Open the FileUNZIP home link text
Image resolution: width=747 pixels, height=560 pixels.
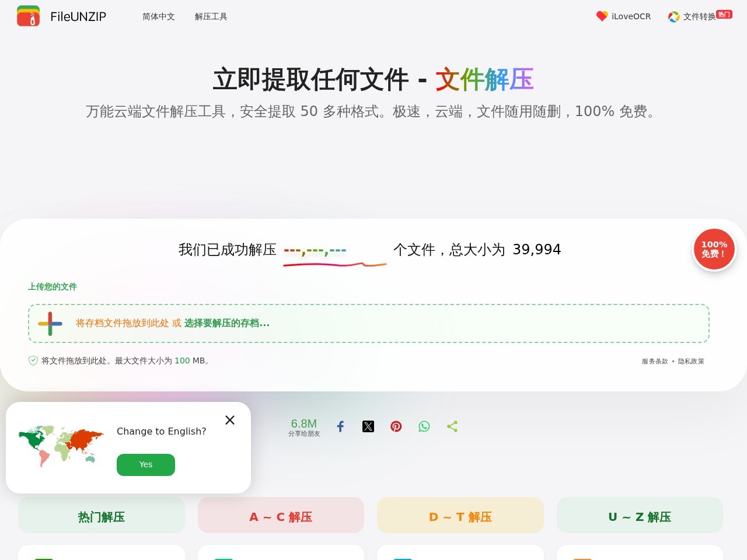click(x=78, y=16)
